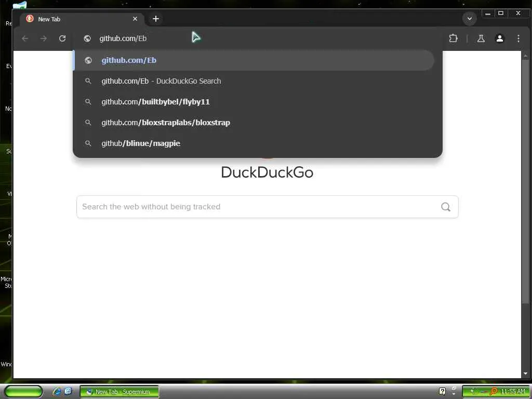Select github.com/Eb DuckDuckGo Search suggestion
This screenshot has width=532, height=399.
tap(254, 81)
